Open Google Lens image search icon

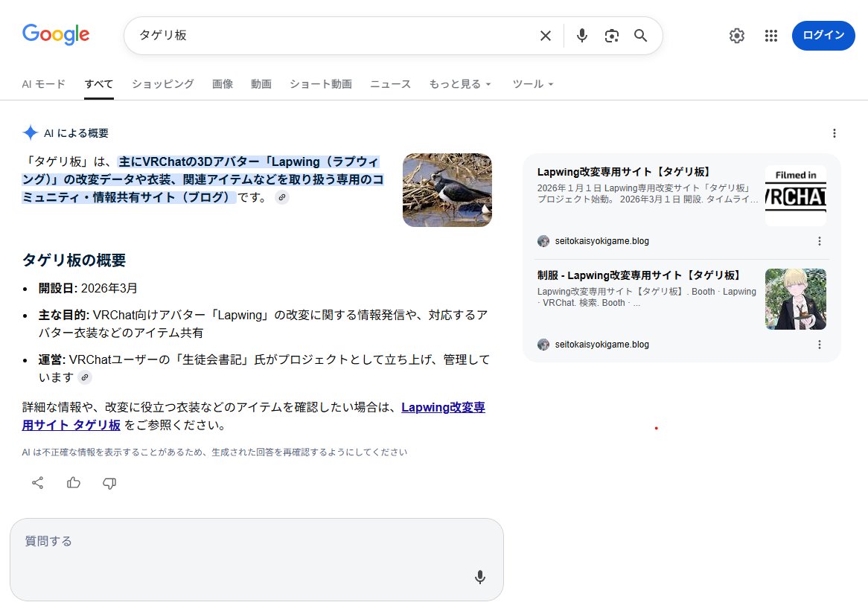612,36
